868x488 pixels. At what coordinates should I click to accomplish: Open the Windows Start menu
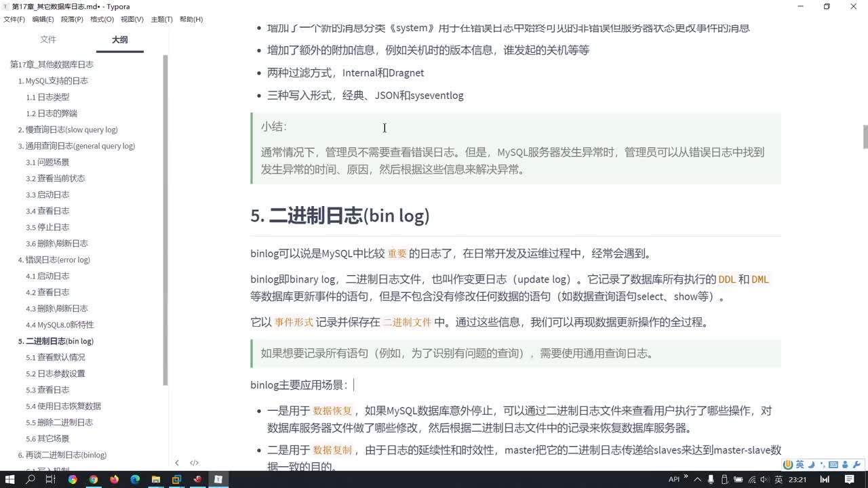(x=10, y=479)
